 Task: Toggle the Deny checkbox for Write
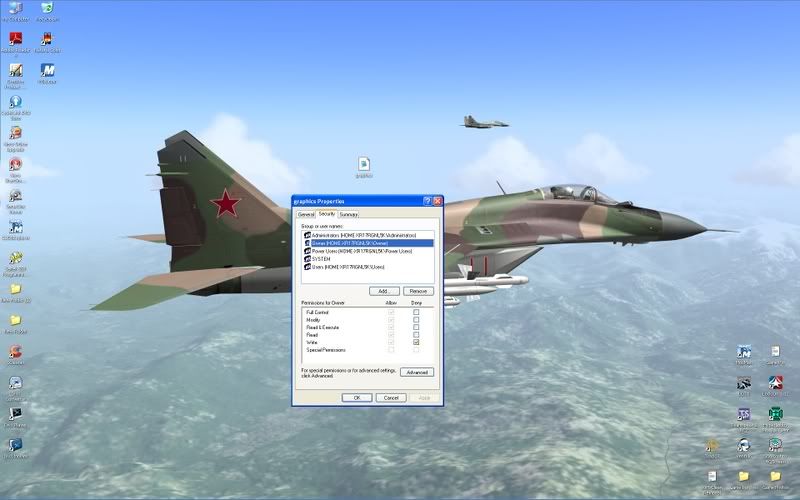pyautogui.click(x=416, y=342)
